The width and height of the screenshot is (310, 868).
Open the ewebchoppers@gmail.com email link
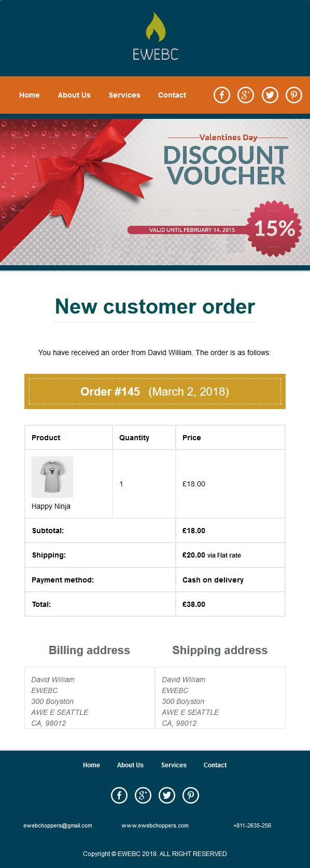click(x=58, y=825)
